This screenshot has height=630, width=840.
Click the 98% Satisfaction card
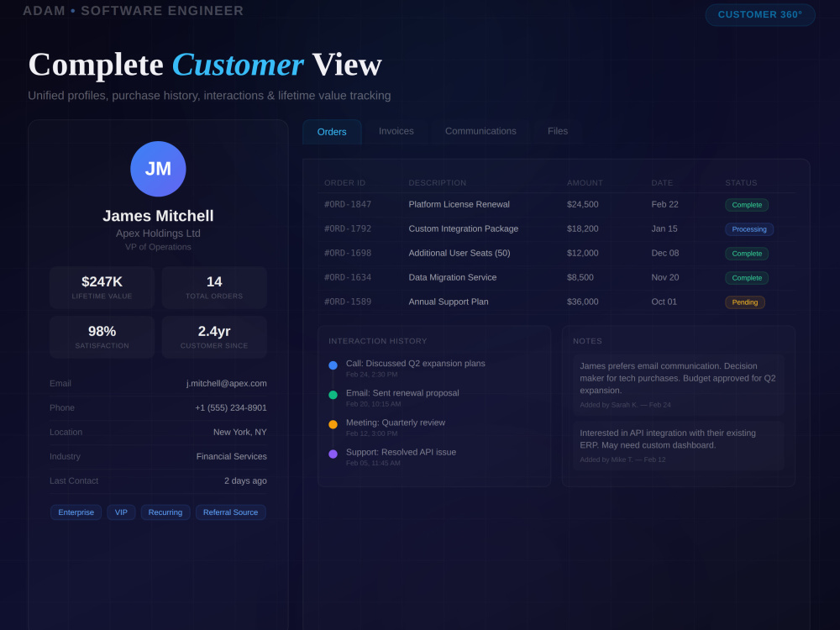(102, 337)
